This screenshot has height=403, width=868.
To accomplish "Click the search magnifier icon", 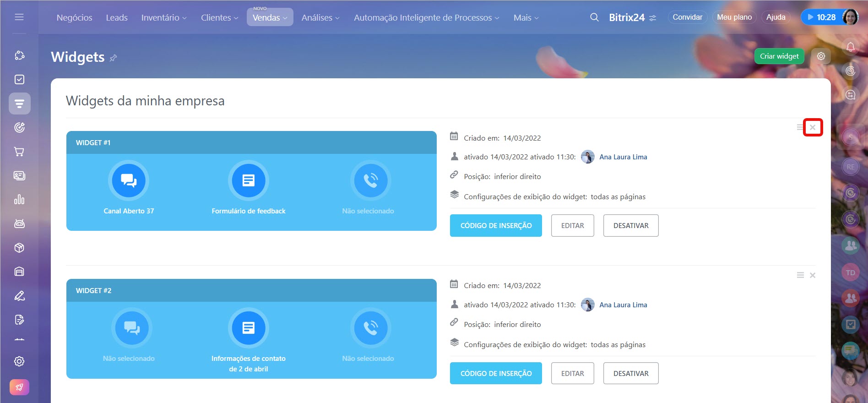I will 594,17.
